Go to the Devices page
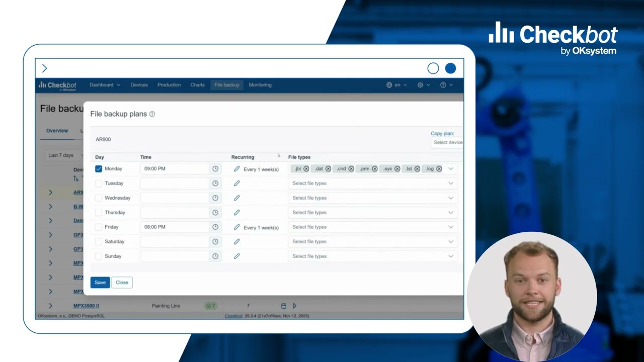Viewport: 644px width, 362px height. point(139,85)
